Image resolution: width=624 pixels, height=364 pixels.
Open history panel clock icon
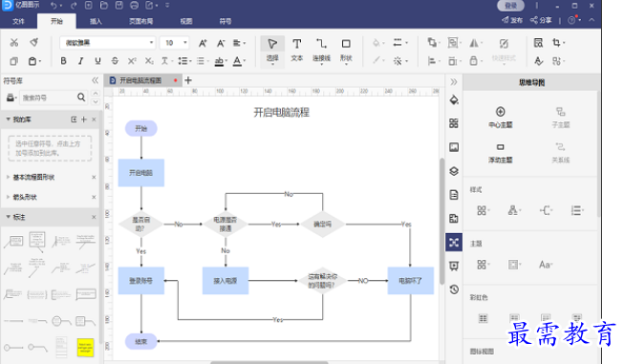pos(454,289)
